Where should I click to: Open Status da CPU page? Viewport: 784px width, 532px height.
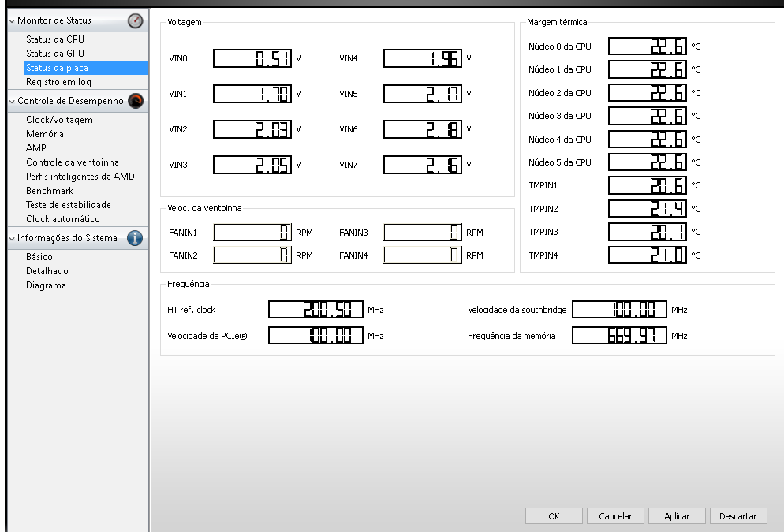[x=55, y=39]
